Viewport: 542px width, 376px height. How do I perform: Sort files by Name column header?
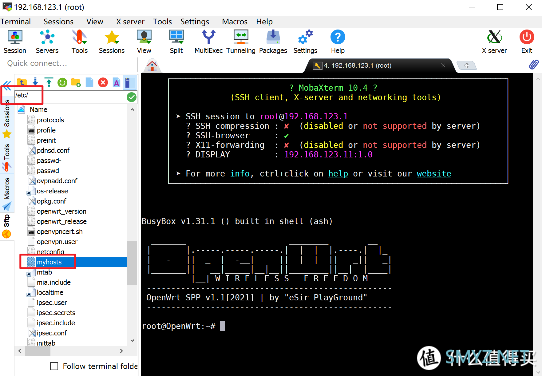pos(38,110)
